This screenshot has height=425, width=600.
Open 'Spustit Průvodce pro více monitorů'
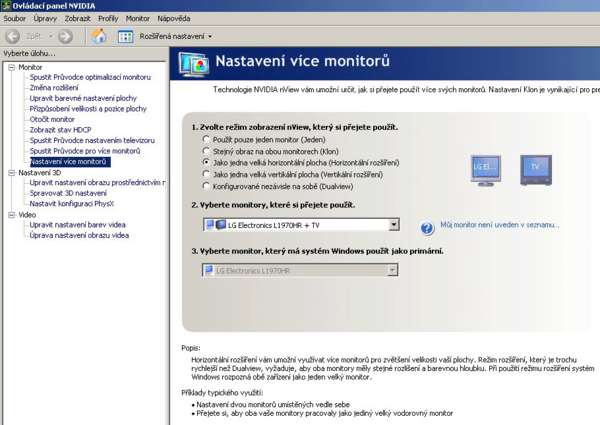click(x=85, y=151)
